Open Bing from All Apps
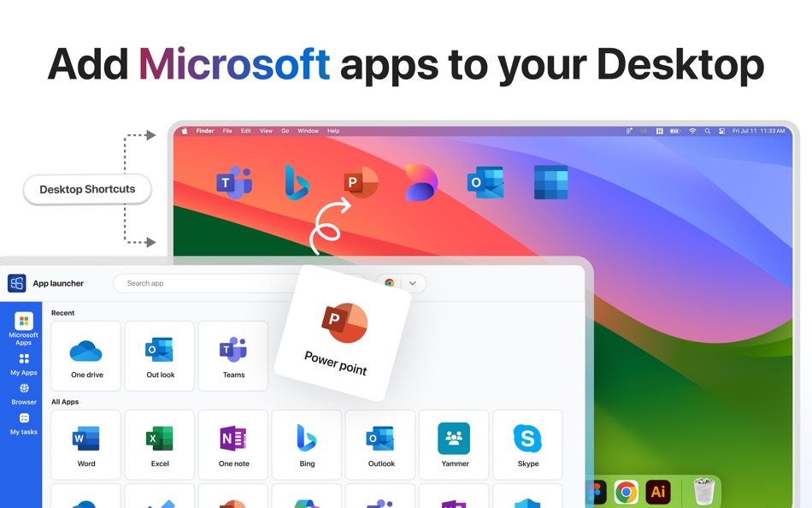The image size is (812, 508). tap(307, 445)
